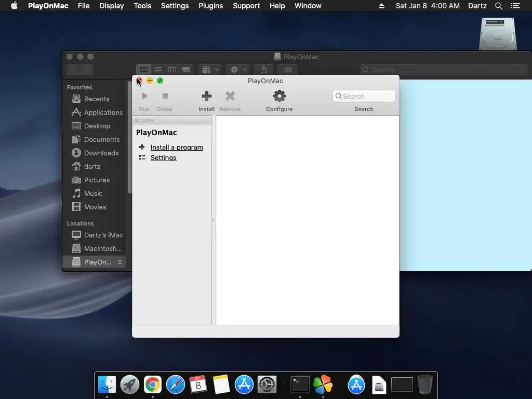
Task: Click Finder back navigation arrow
Action: pyautogui.click(x=73, y=70)
